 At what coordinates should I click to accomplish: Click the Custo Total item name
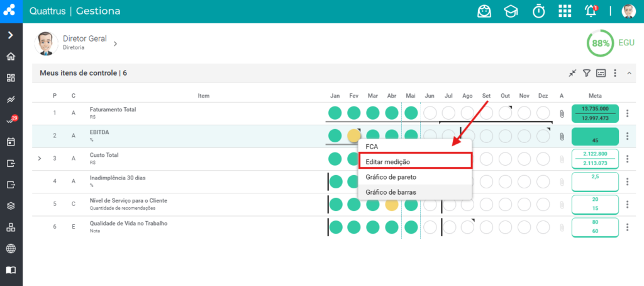point(104,155)
